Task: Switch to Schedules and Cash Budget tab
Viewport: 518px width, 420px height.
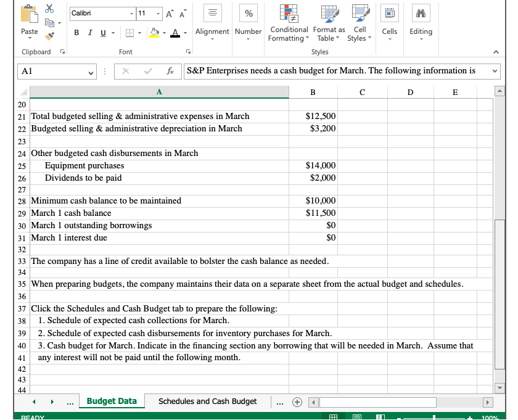Action: click(x=207, y=401)
